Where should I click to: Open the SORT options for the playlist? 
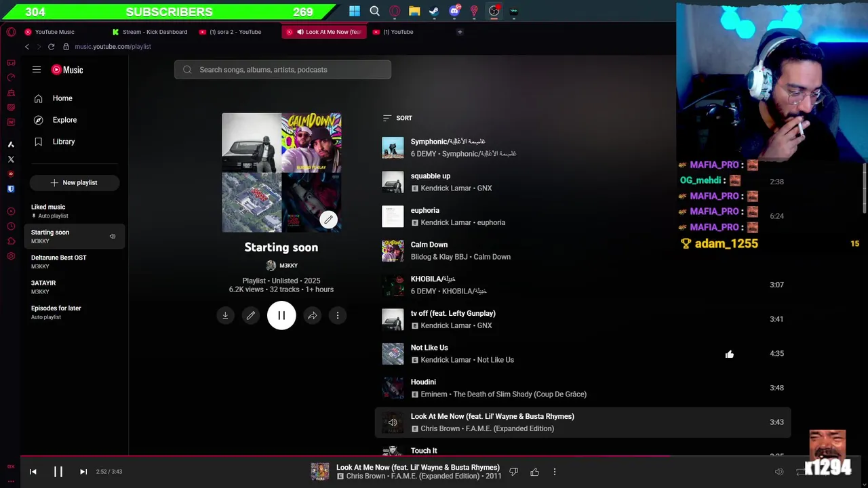pos(397,118)
